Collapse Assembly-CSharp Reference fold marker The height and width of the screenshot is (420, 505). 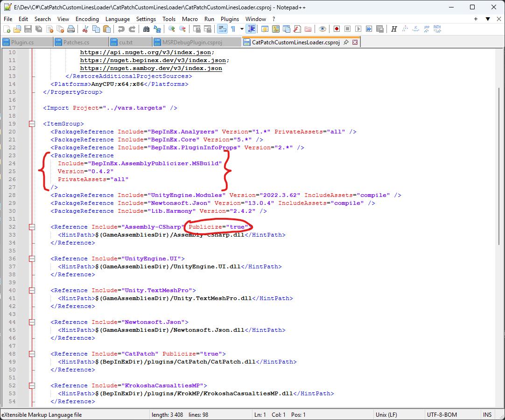(x=32, y=227)
